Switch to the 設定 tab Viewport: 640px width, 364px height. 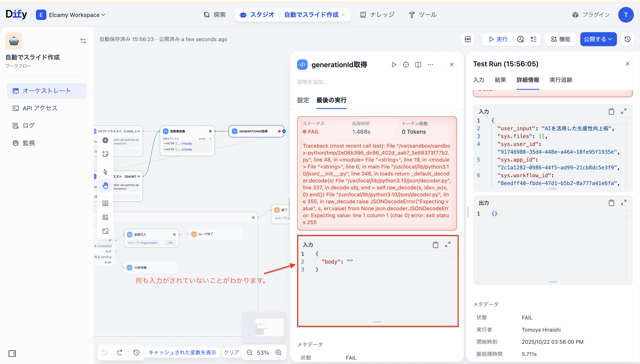pyautogui.click(x=303, y=100)
